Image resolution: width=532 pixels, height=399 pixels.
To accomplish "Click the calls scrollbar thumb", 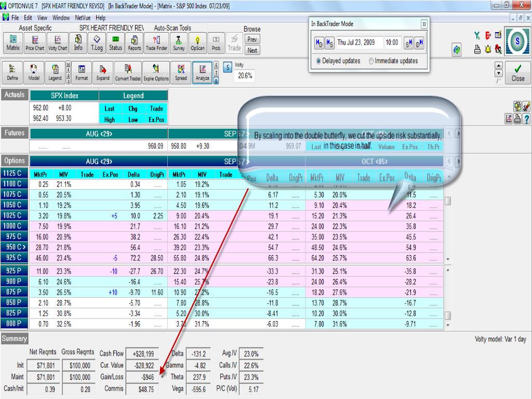I will 448,201.
